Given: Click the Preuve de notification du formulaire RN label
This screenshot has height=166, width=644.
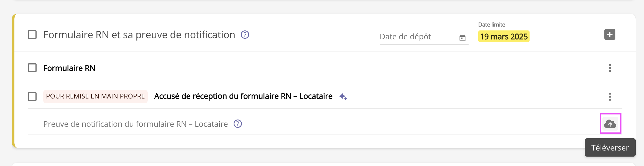Looking at the screenshot, I should [x=135, y=124].
